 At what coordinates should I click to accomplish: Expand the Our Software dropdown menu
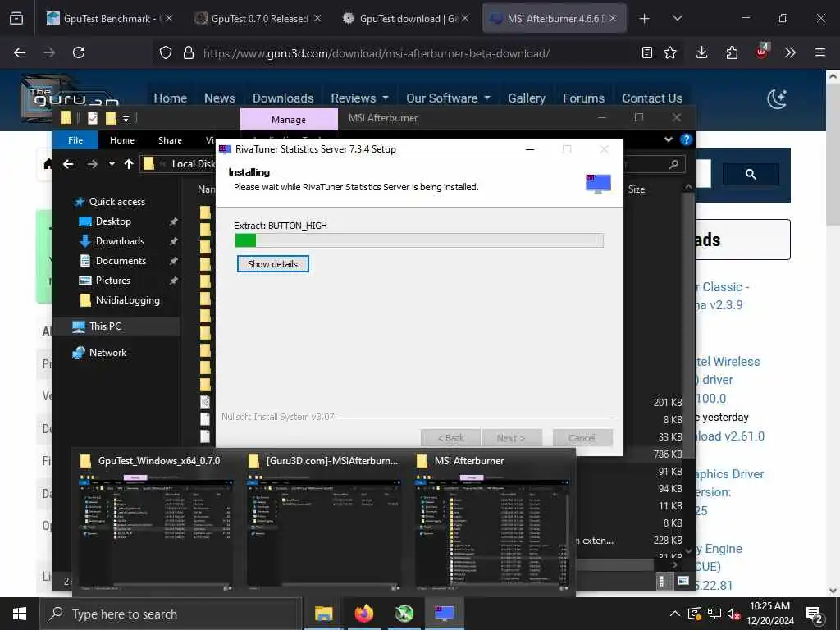[x=449, y=98]
